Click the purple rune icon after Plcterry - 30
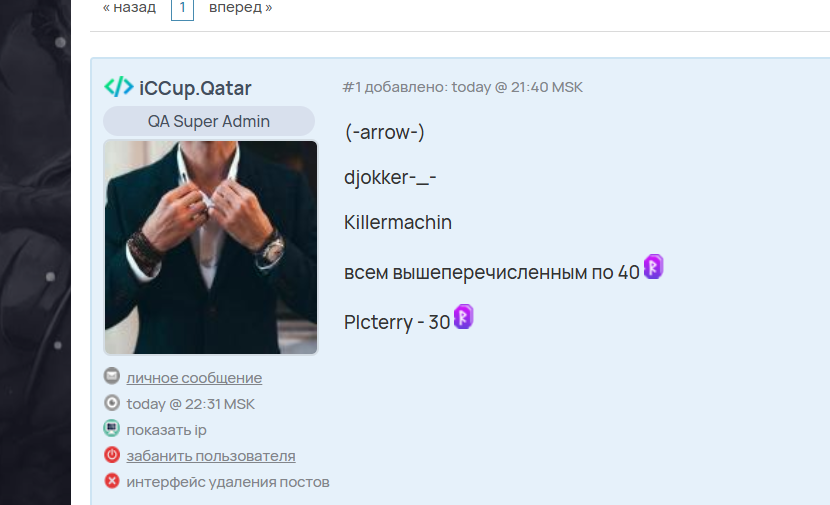This screenshot has height=505, width=830. pos(464,317)
